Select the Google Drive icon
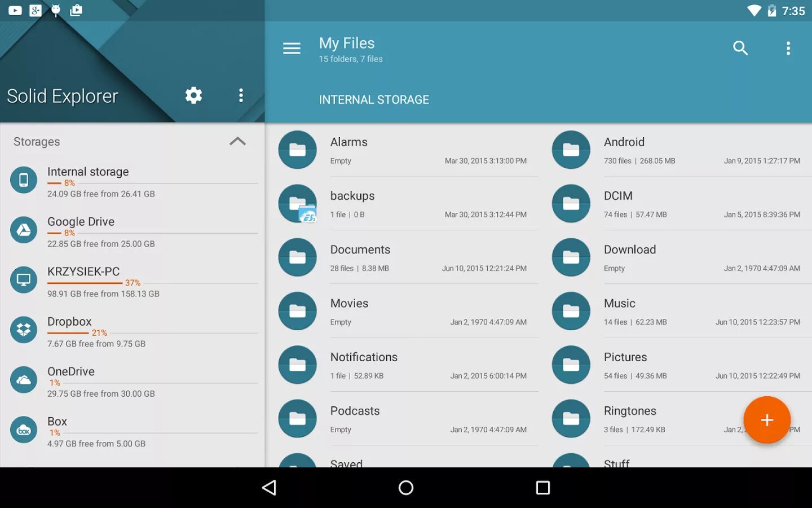812x508 pixels. [x=24, y=230]
